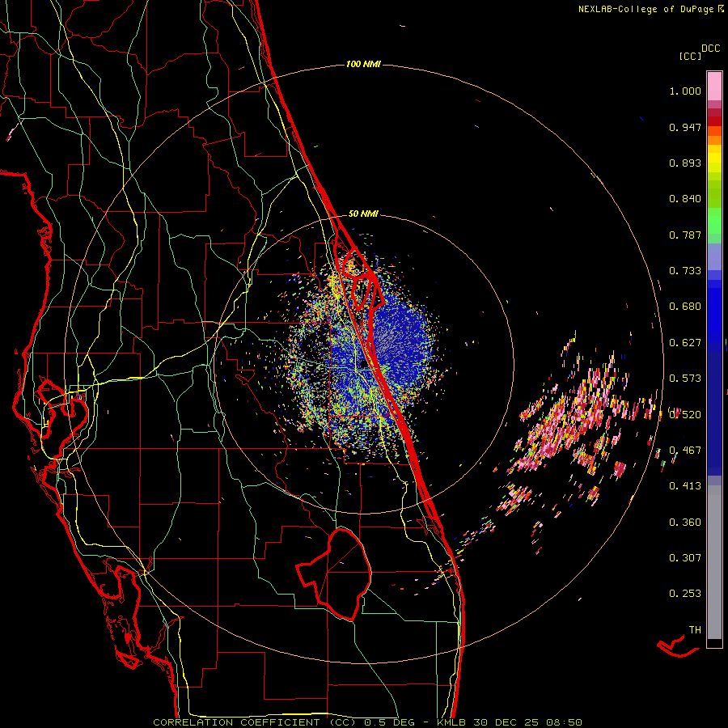Click the 0.5 DEG elevation text

(390, 722)
